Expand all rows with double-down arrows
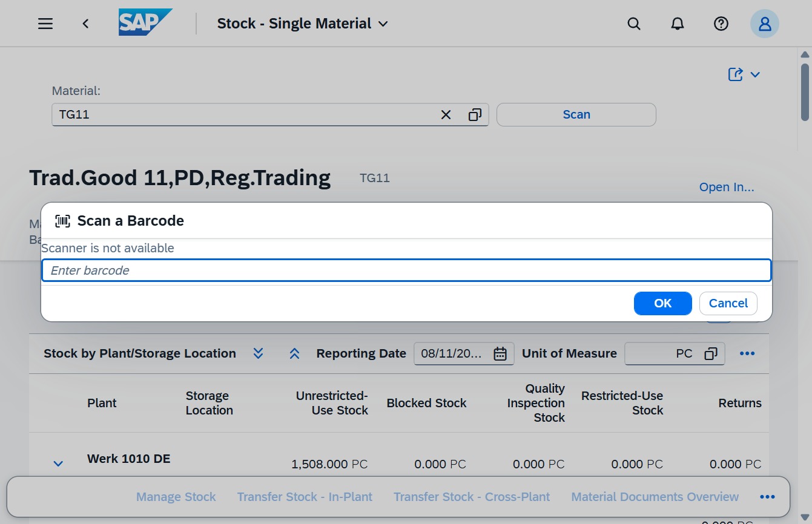This screenshot has height=524, width=812. (x=259, y=353)
